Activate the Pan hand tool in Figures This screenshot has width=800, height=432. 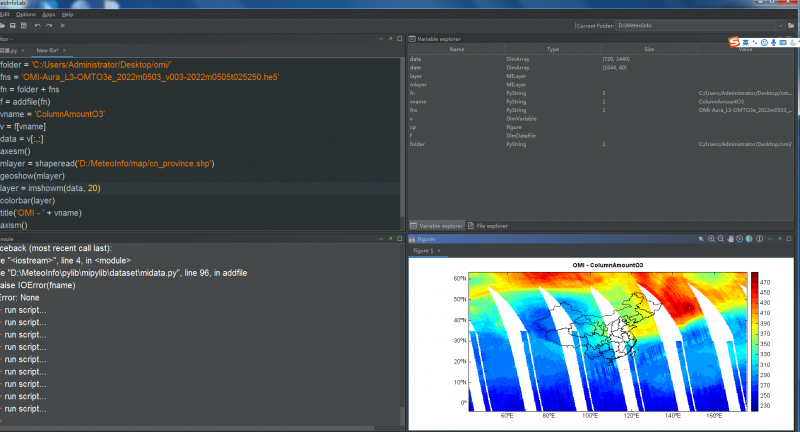[x=732, y=240]
